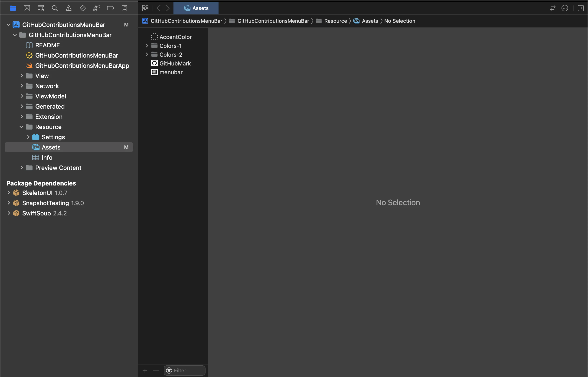The width and height of the screenshot is (588, 377).
Task: Select the Extension folder row
Action: (69, 117)
